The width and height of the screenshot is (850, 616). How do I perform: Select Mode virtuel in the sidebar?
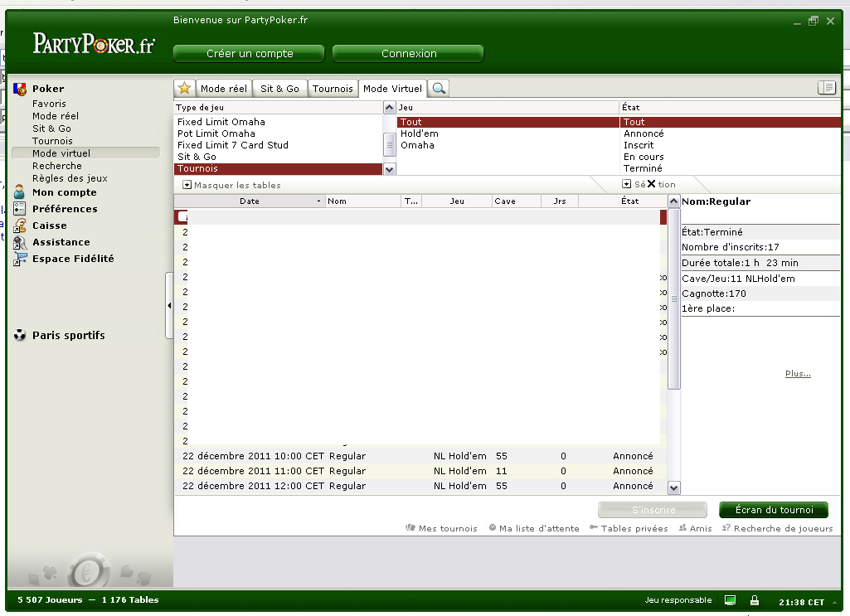[85, 153]
